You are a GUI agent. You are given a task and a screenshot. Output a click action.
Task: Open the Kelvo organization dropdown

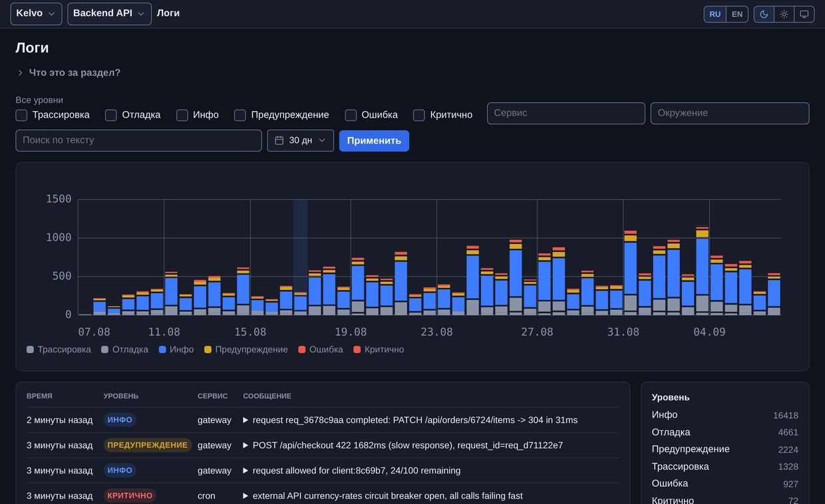pos(36,13)
